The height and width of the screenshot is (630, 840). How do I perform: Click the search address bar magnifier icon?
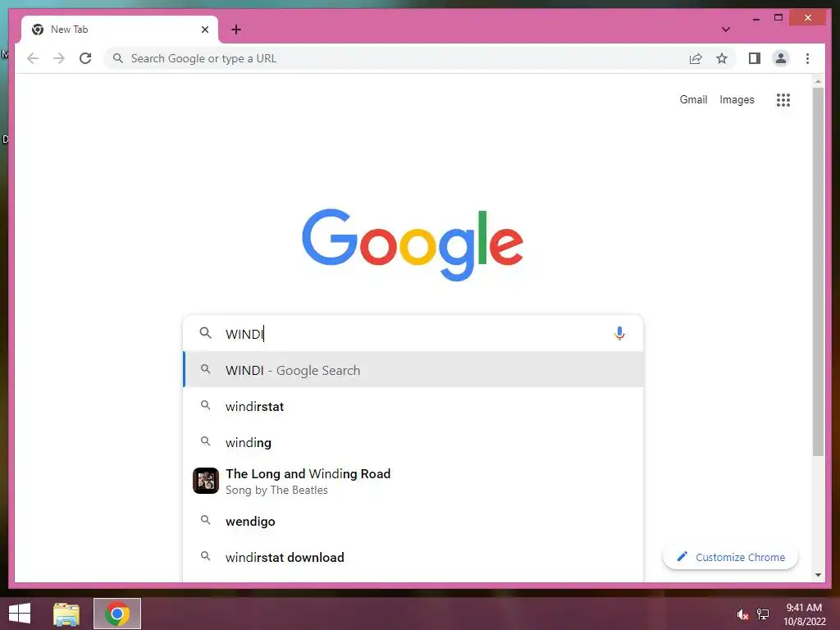click(x=118, y=58)
